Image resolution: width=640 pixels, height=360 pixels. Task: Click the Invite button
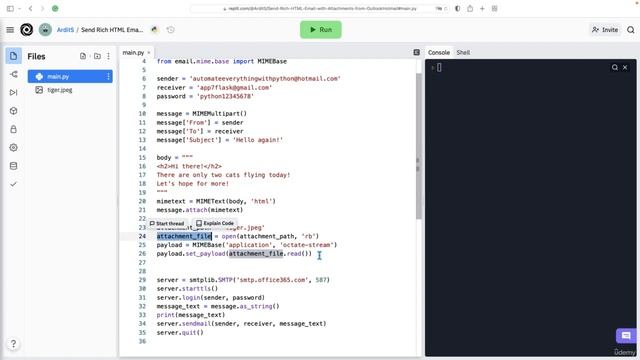click(x=605, y=30)
